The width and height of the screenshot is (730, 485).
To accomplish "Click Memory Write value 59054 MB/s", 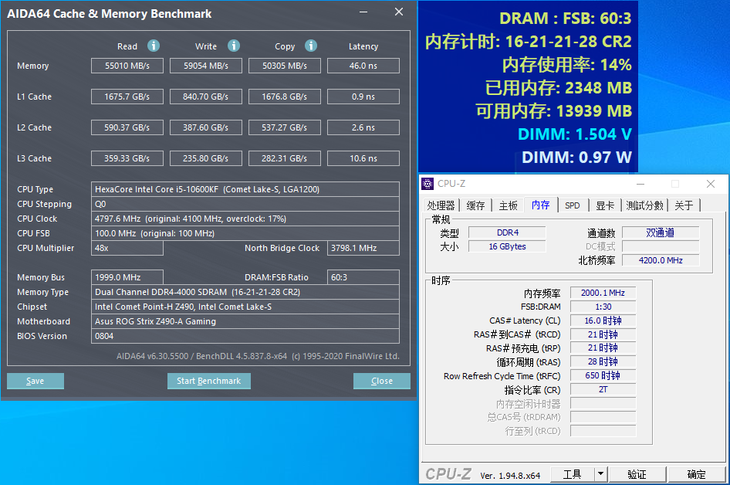I will point(206,66).
